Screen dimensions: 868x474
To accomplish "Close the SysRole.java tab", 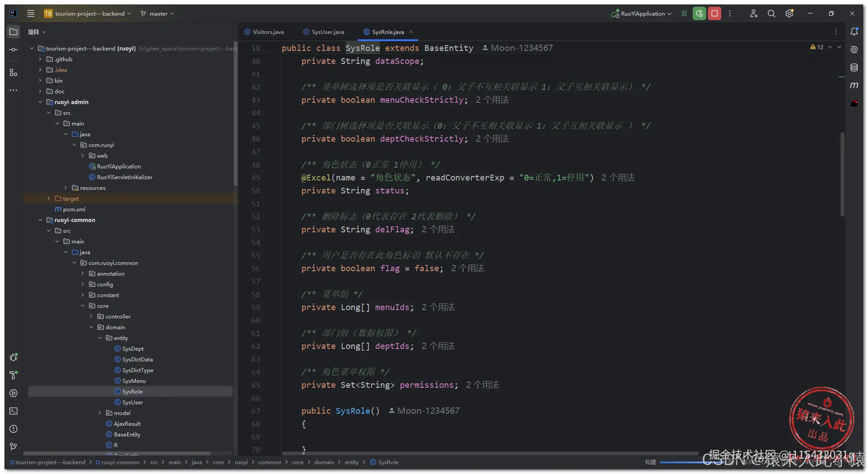I will point(411,32).
